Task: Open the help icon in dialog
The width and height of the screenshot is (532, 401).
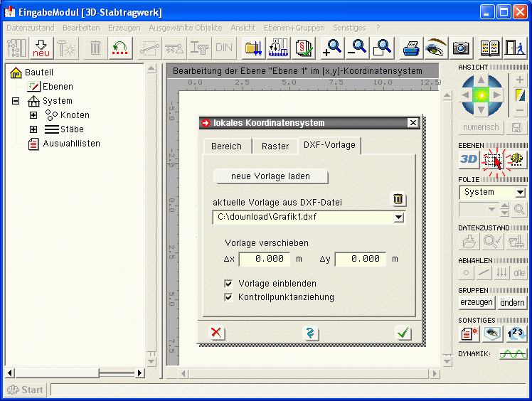Action: pos(311,333)
